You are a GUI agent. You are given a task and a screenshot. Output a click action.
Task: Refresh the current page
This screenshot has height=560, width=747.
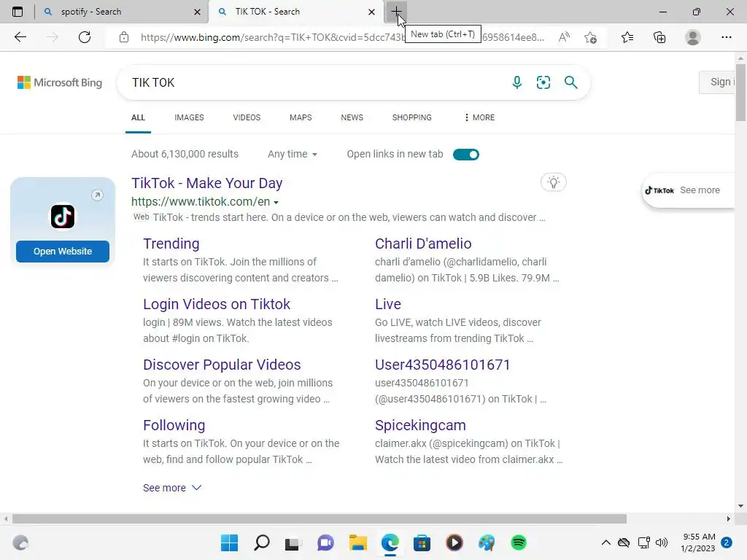(x=85, y=37)
